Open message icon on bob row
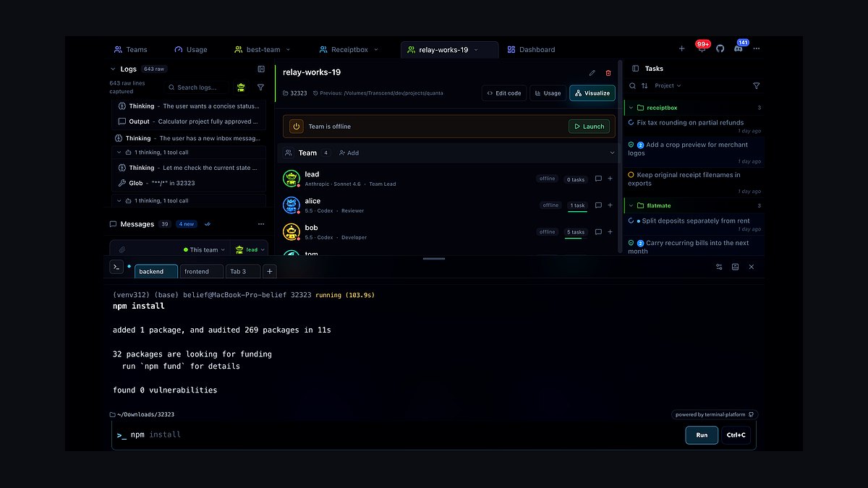The height and width of the screenshot is (488, 868). [x=598, y=232]
